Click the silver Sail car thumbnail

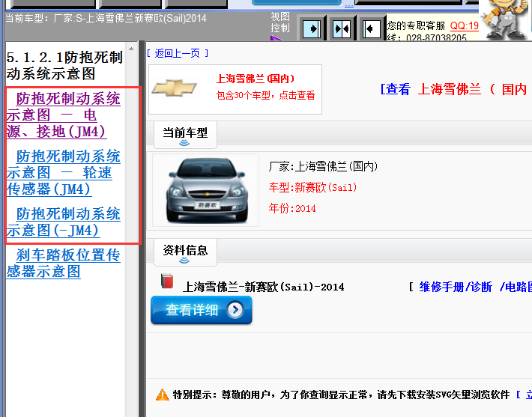205,190
